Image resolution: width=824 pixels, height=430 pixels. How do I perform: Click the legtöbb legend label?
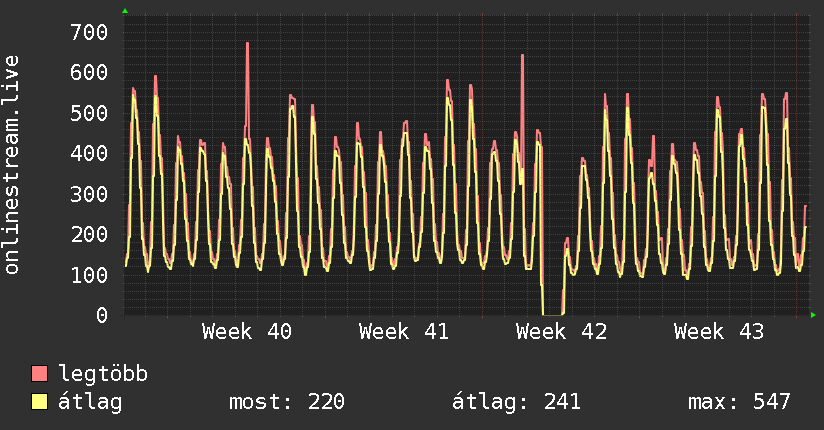point(103,374)
